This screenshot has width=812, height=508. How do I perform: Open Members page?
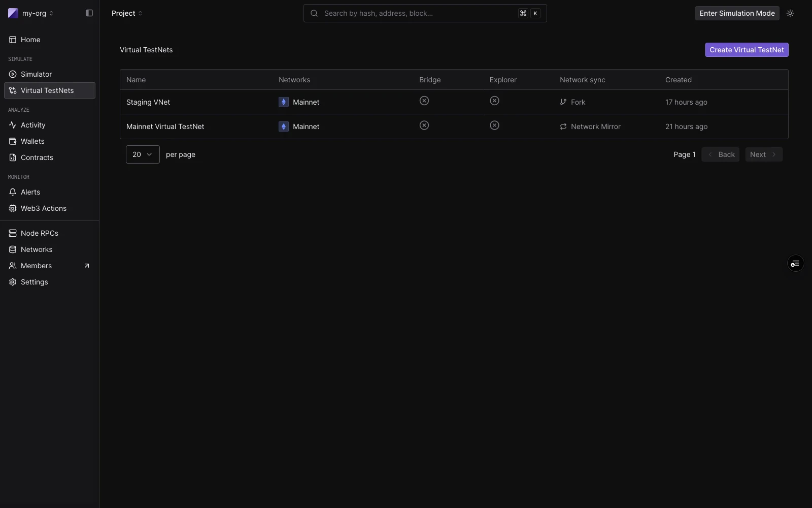click(50, 266)
